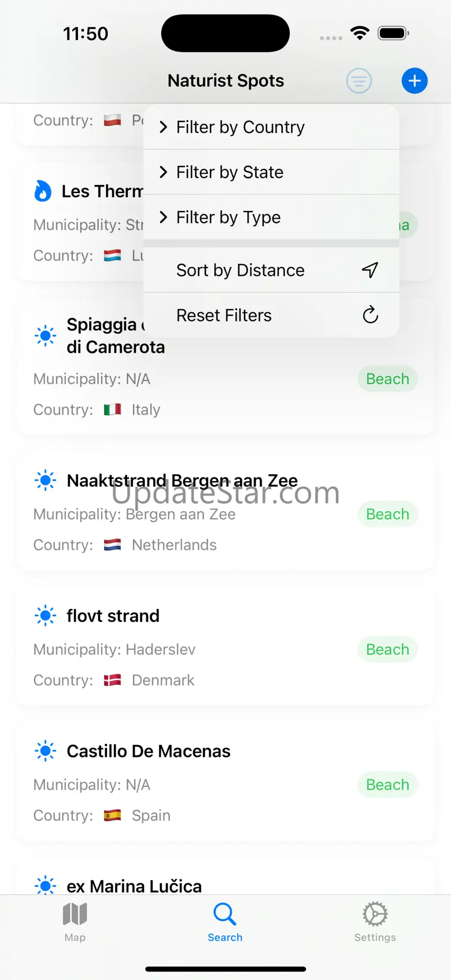Tap the Sort by Distance arrow icon
Screen dimensions: 451x980
tap(370, 270)
